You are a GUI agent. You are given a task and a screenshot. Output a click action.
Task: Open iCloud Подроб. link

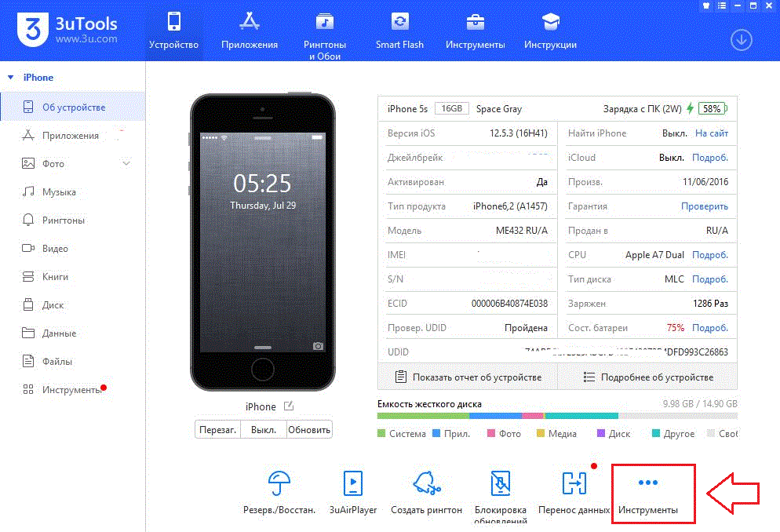tap(710, 158)
